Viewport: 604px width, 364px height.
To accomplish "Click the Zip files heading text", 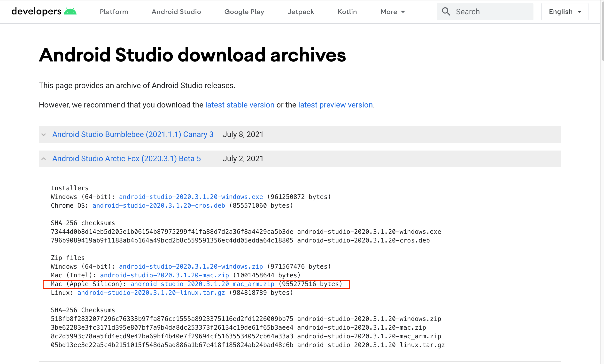I will 68,258.
